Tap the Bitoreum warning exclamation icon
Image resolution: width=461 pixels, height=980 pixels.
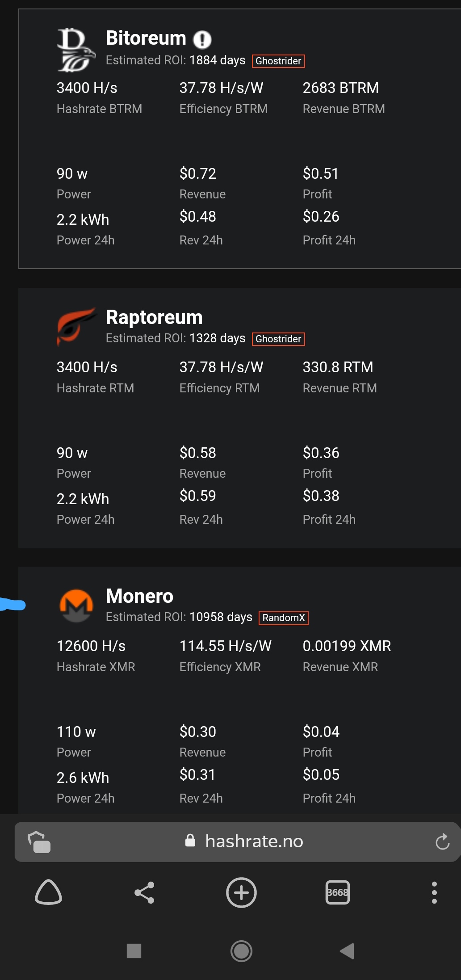[x=202, y=39]
